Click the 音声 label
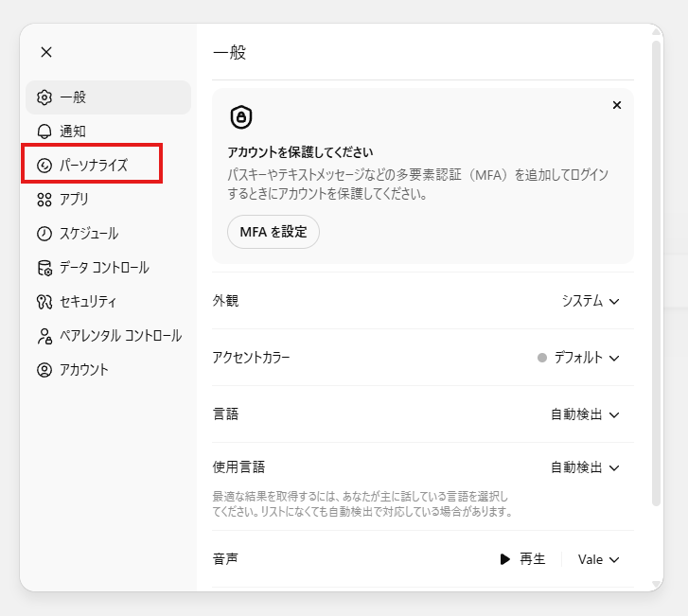The height and width of the screenshot is (616, 688). [225, 559]
